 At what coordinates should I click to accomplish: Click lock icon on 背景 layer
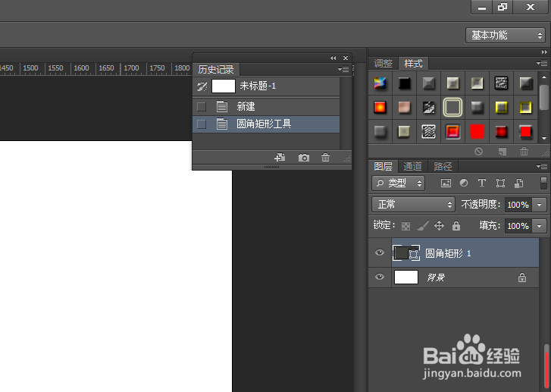coord(522,278)
